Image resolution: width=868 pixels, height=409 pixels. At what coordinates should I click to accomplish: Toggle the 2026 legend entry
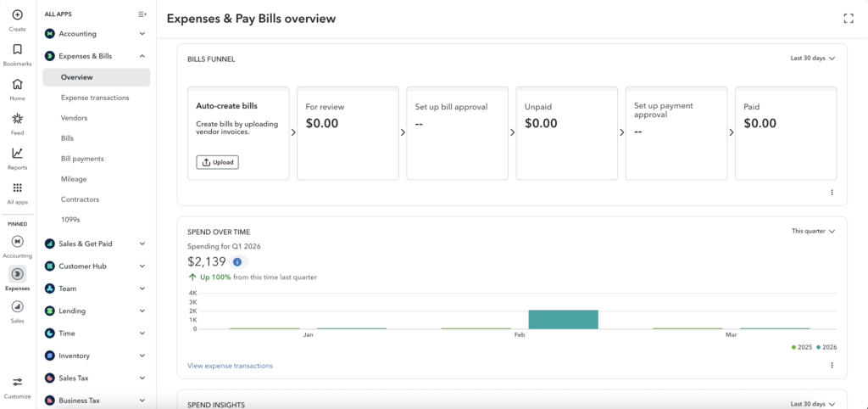tap(826, 348)
